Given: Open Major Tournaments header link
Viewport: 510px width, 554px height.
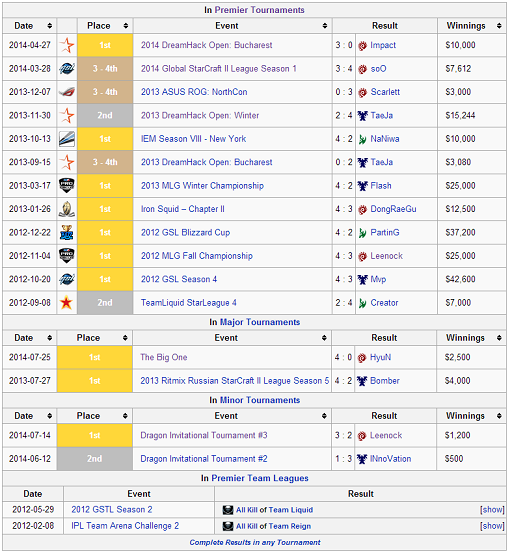Looking at the screenshot, I should 260,322.
